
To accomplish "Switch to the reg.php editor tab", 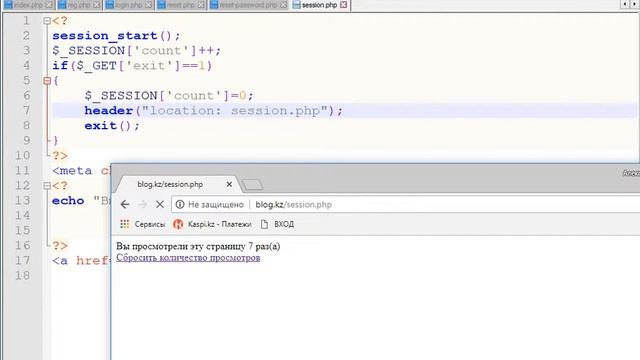I will (x=79, y=5).
